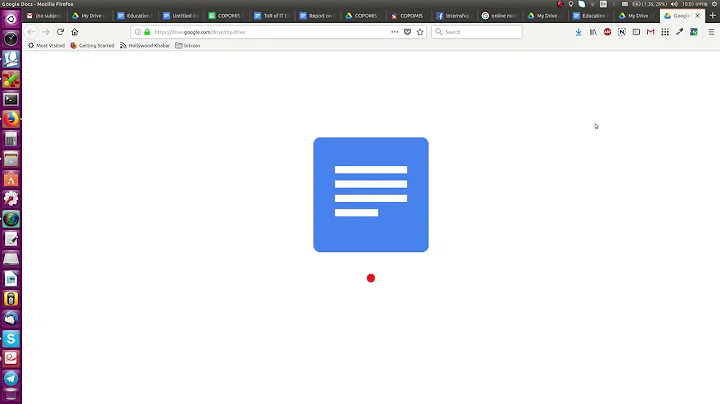720x404 pixels.
Task: Click the clock in top panel
Action: tap(694, 4)
